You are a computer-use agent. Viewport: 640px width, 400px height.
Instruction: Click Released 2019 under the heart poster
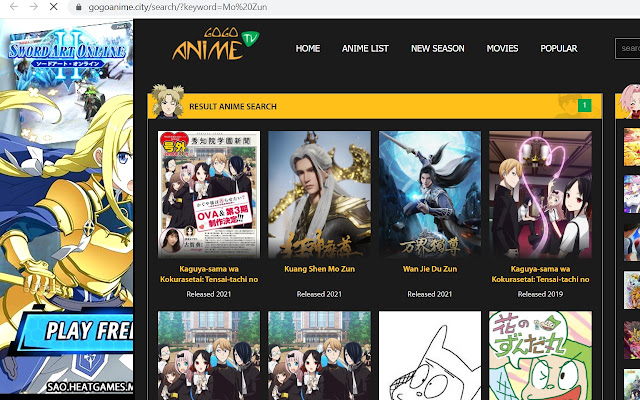[540, 294]
